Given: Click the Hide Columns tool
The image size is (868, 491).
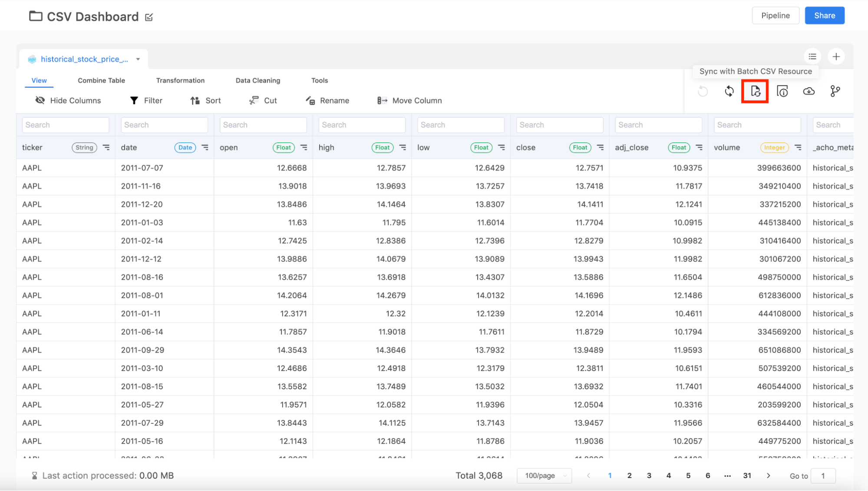Looking at the screenshot, I should click(x=68, y=100).
